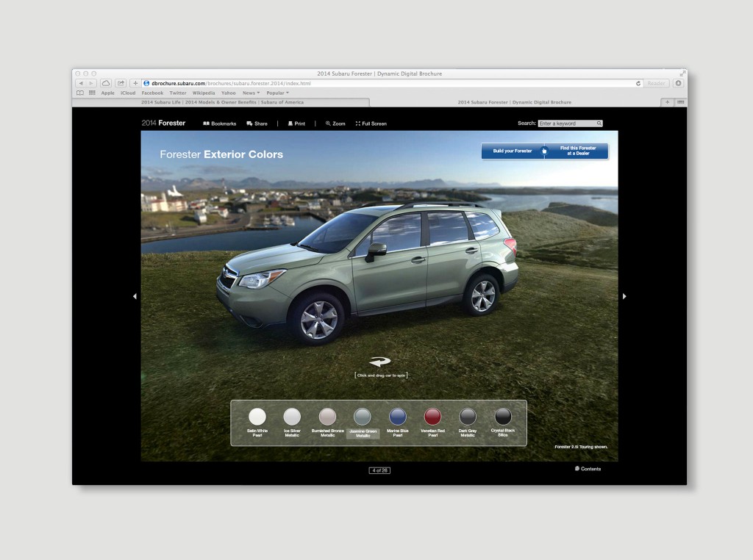Select Crystal Black Silica exterior color
The image size is (753, 560).
pyautogui.click(x=503, y=417)
